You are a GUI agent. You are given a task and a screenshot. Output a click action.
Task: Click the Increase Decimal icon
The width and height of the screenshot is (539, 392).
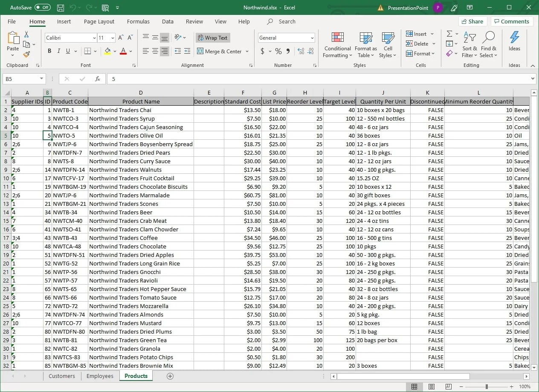(301, 51)
